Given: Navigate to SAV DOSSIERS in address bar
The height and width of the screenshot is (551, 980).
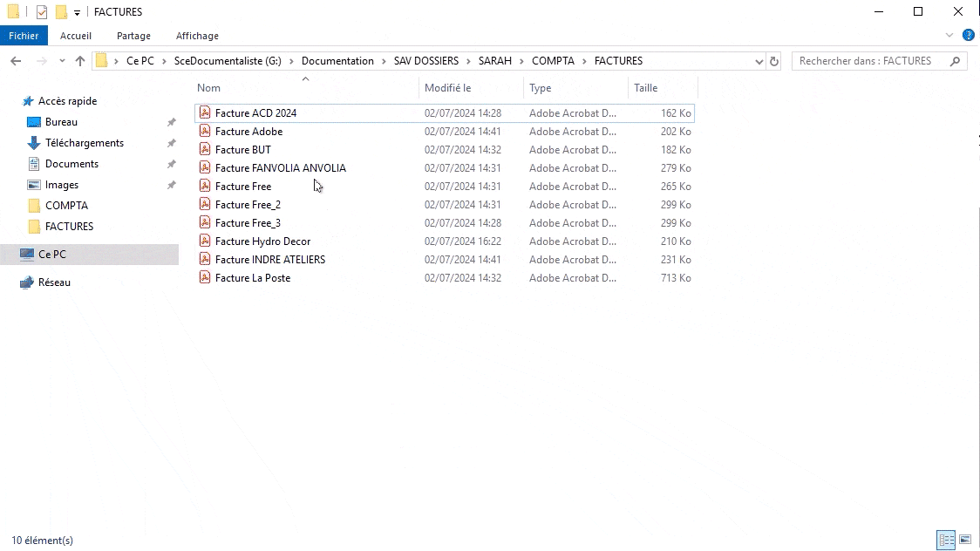Looking at the screenshot, I should [426, 61].
